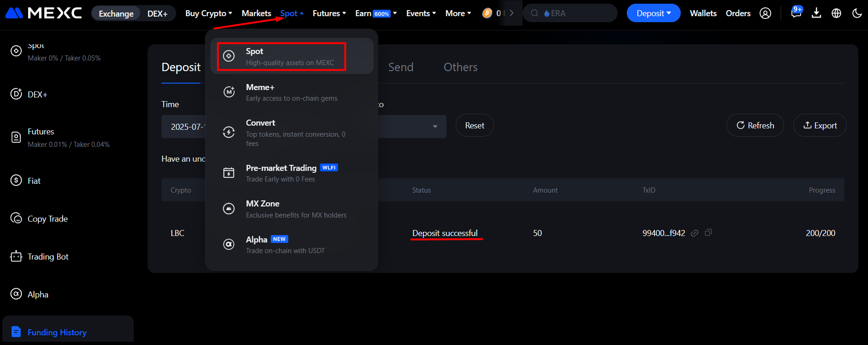Open the user account profile icon
The image size is (868, 345).
point(765,13)
